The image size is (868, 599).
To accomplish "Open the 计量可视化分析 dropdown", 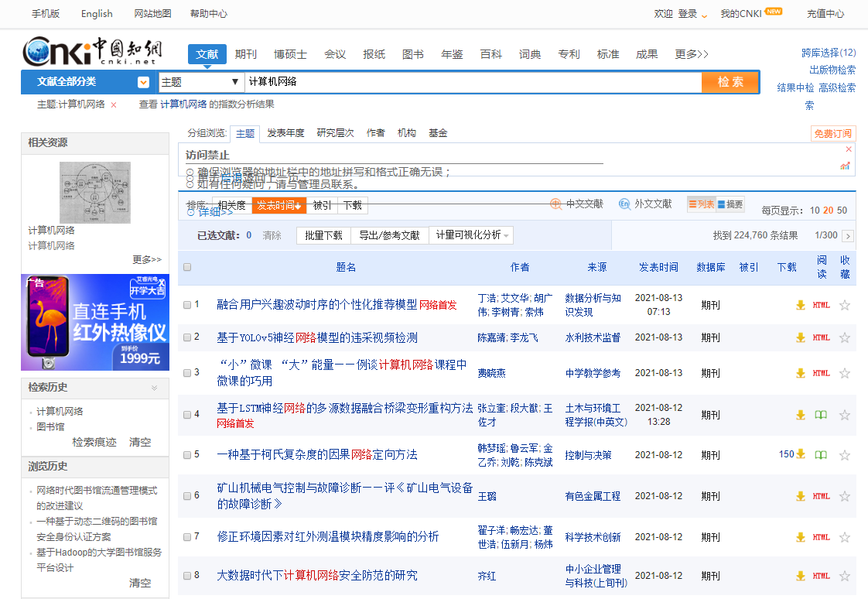I will tap(471, 235).
